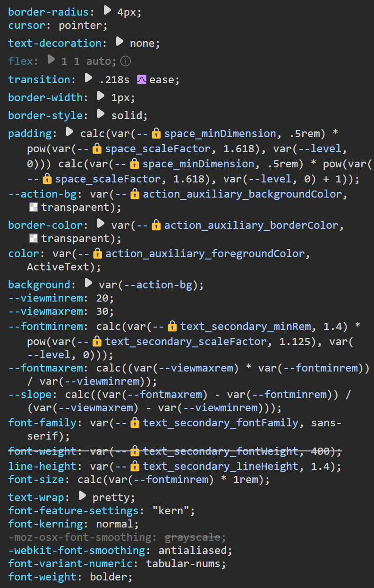The width and height of the screenshot is (374, 588).
Task: Edit the tabular-nums value
Action: [183, 563]
